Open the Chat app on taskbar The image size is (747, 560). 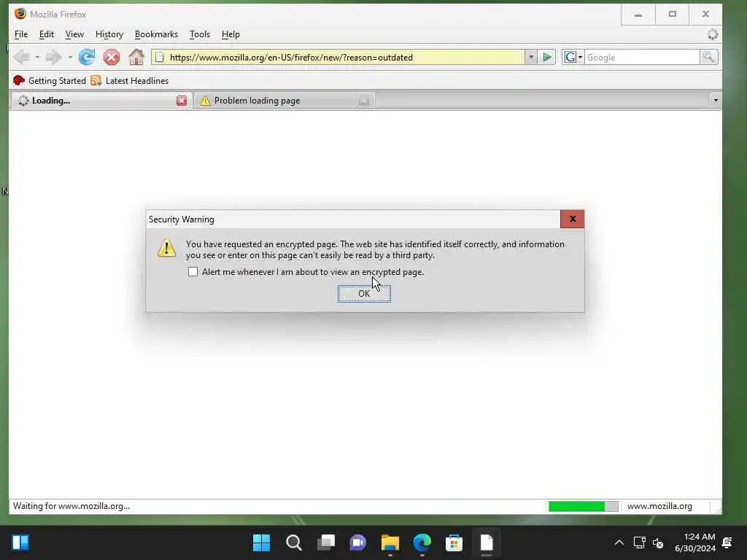pos(357,542)
